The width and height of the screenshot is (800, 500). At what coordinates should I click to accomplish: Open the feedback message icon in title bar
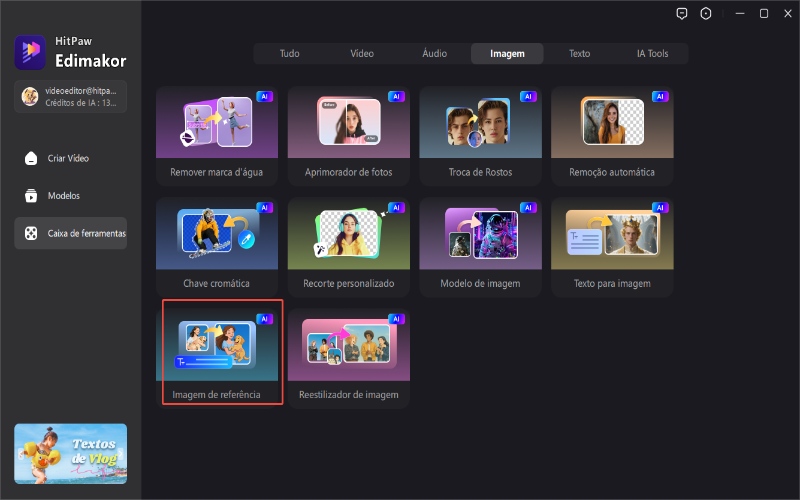click(682, 14)
